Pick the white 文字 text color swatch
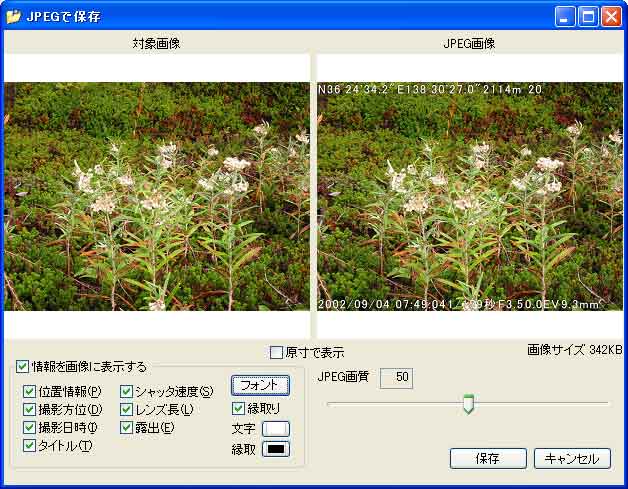 click(275, 428)
